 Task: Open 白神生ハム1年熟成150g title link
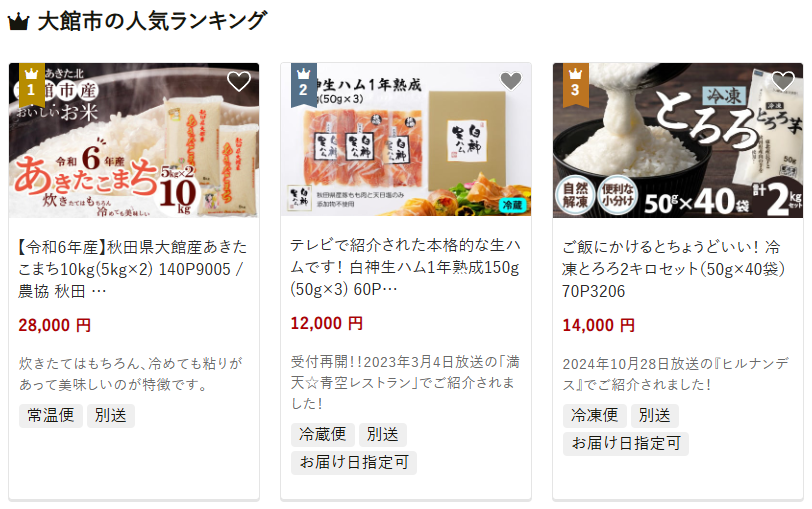pyautogui.click(x=405, y=267)
